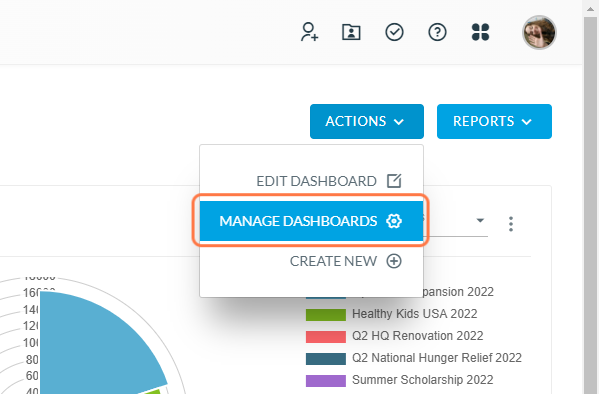Viewport: 599px width, 394px height.
Task: Click the scrollbar up arrow
Action: coord(591,8)
